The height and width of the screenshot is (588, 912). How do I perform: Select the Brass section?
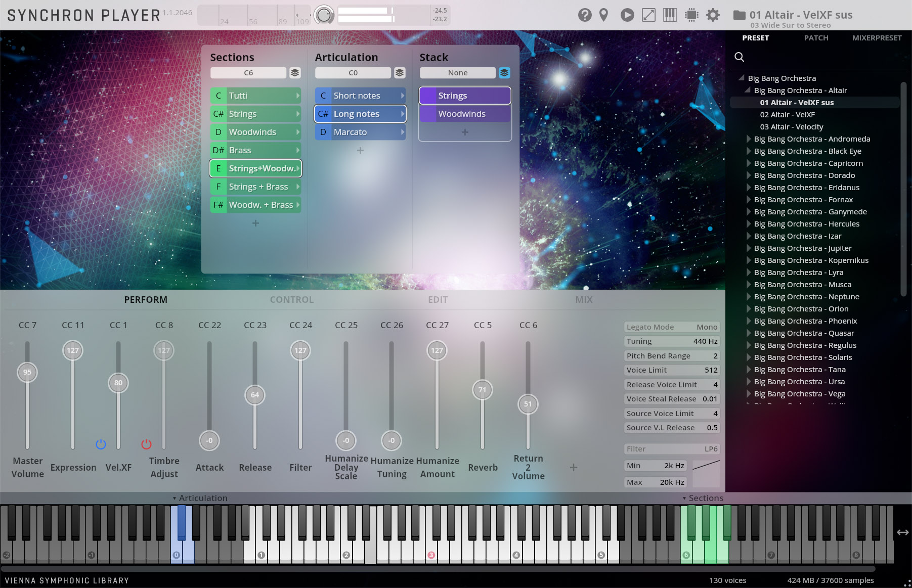255,150
